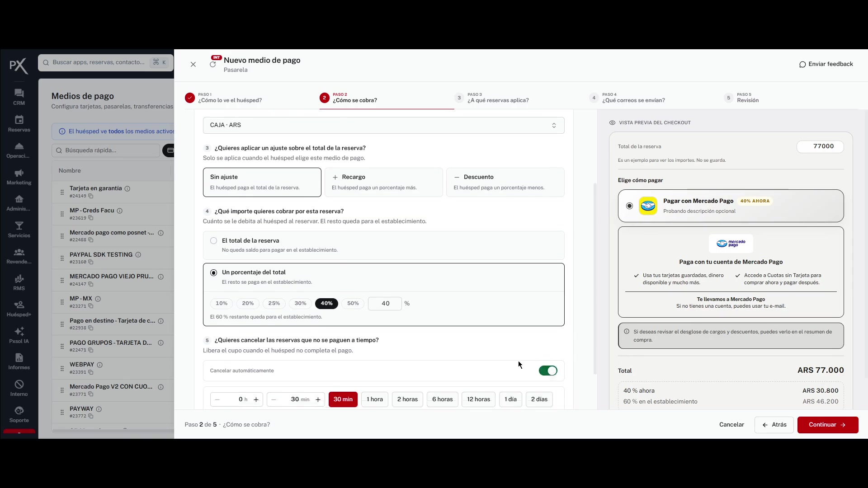Increase hours with the plus stepper

click(x=256, y=399)
